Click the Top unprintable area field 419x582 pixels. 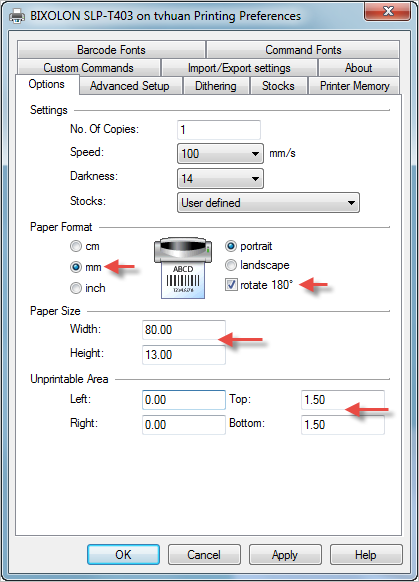point(343,400)
